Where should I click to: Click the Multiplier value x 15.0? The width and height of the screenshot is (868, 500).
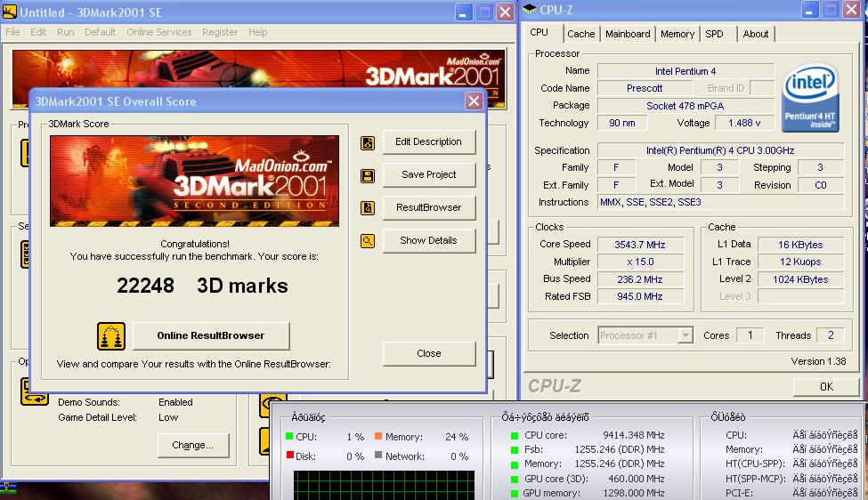(x=640, y=262)
